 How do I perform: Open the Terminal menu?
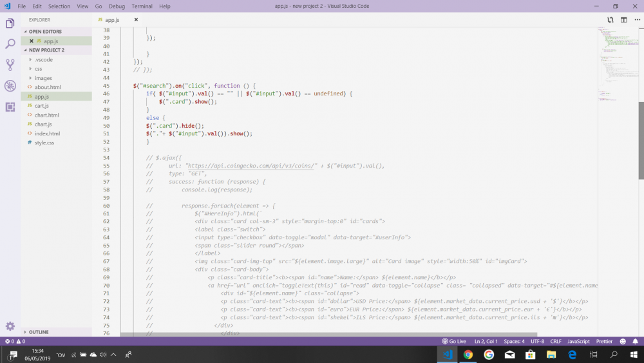pos(142,6)
